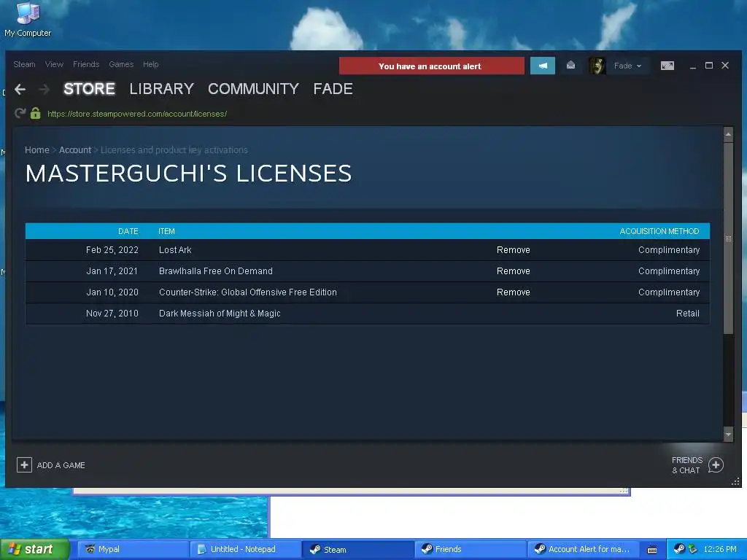Switch to Untitled - Notepad taskbar button
747x560 pixels.
pos(245,549)
